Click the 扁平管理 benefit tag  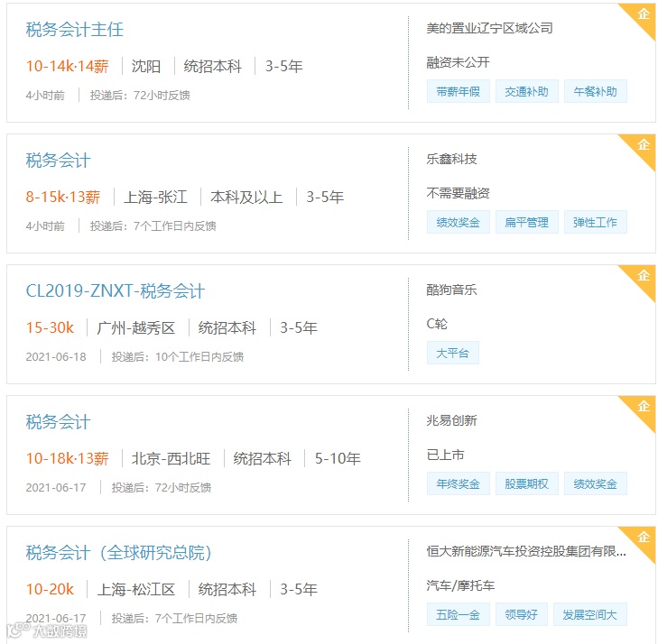point(526,222)
